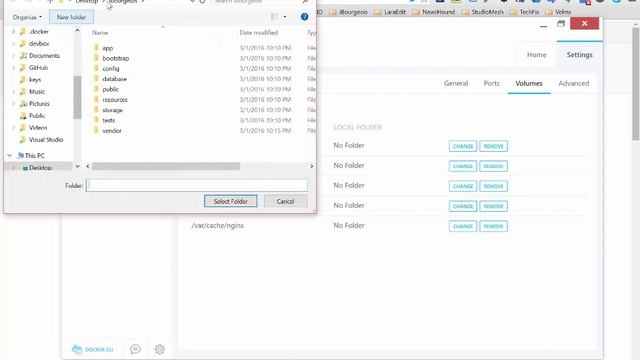
Task: Sort file list by Date modified column
Action: click(x=258, y=32)
